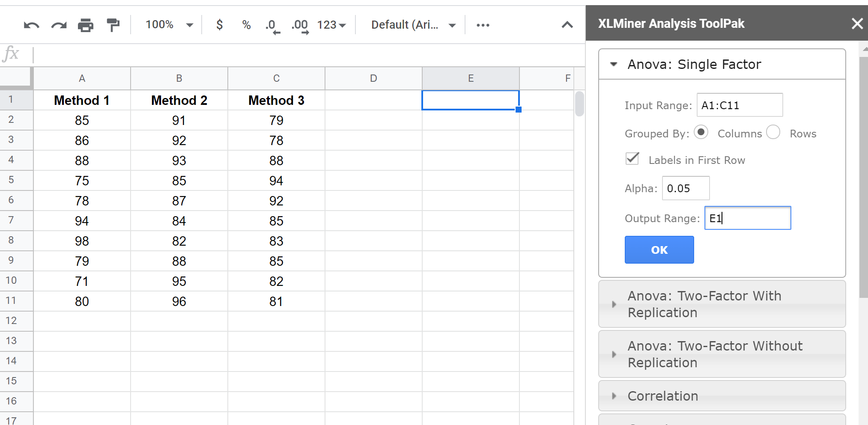
Task: Expand Anova: Two-Factor Without Replication
Action: click(x=722, y=354)
